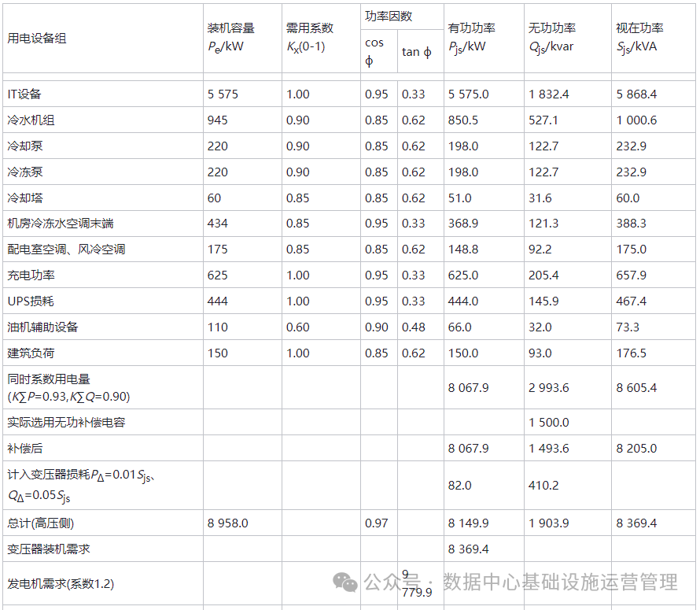700x610 pixels.
Task: Select the 充电功率 row label
Action: [31, 275]
